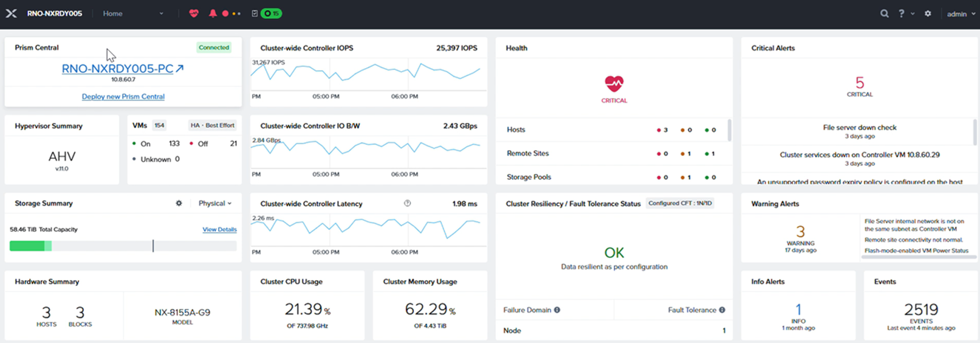The height and width of the screenshot is (343, 980).
Task: Click the AHV hypervisor label
Action: pyautogui.click(x=62, y=156)
